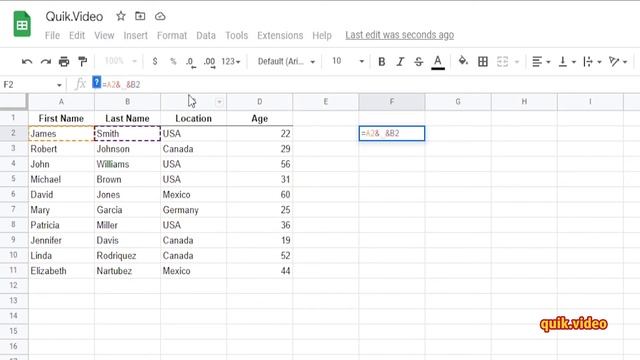
Task: Click the formula help question mark
Action: point(96,82)
